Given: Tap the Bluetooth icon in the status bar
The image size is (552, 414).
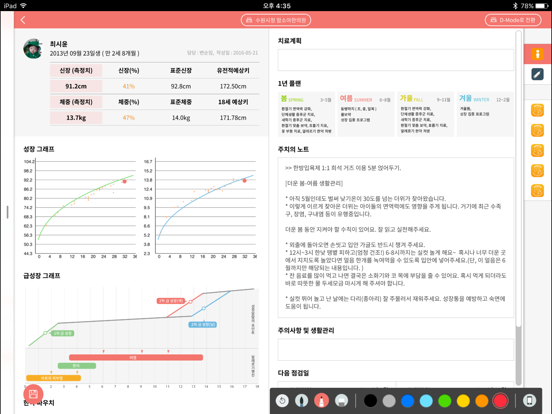Looking at the screenshot, I should (x=515, y=6).
